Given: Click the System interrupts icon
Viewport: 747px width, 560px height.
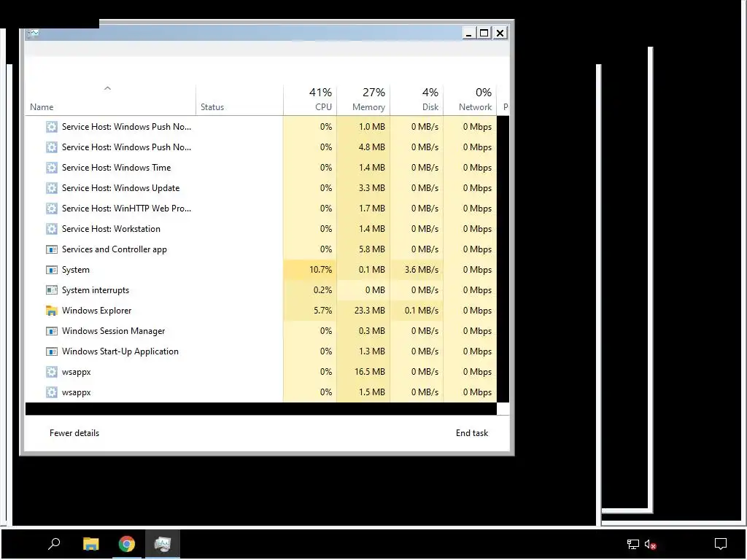Looking at the screenshot, I should click(52, 290).
